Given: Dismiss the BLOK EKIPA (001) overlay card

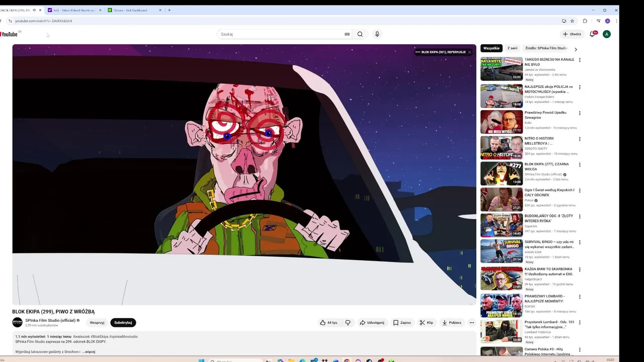Looking at the screenshot, I should (469, 52).
